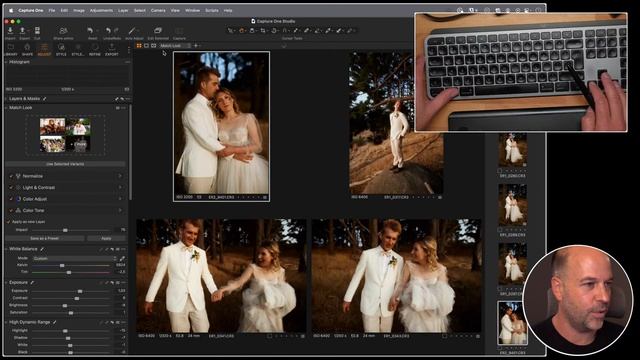
Task: Click the Apple menu icon
Action: point(11,10)
